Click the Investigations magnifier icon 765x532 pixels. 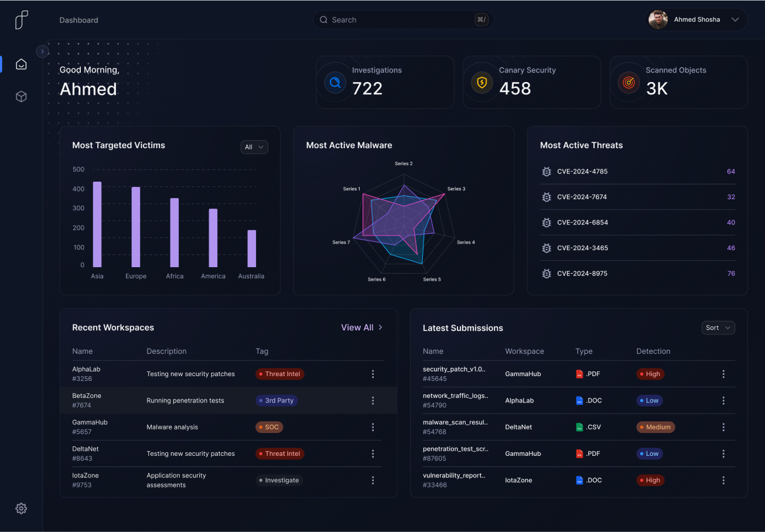335,83
